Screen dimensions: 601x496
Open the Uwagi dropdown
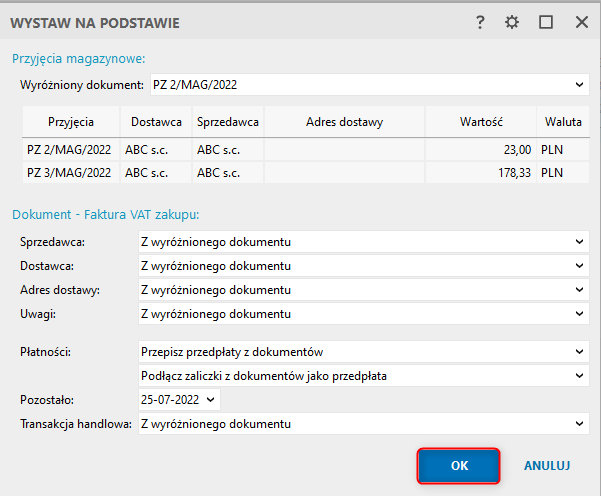[x=580, y=314]
